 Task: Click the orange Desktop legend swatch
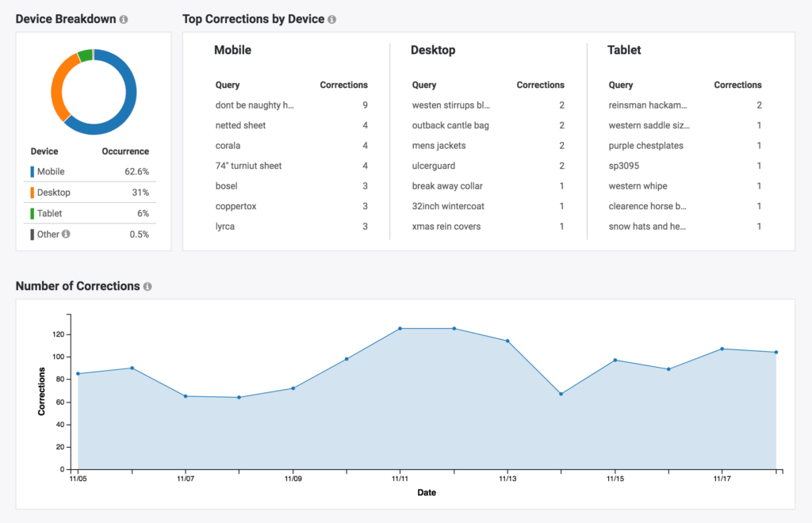pyautogui.click(x=33, y=193)
